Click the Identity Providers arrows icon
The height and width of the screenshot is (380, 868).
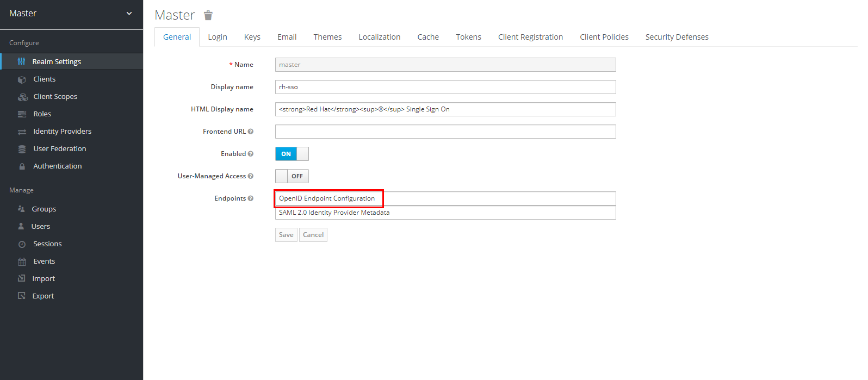pyautogui.click(x=22, y=132)
